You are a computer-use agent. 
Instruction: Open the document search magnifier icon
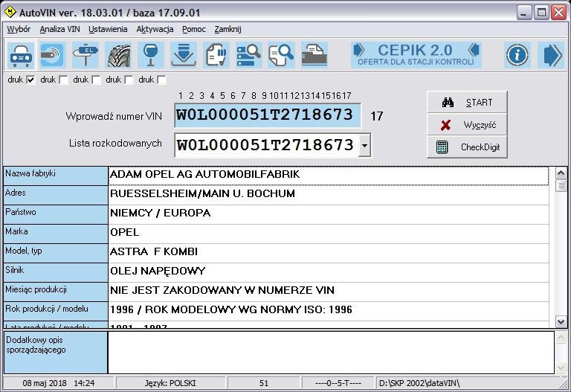point(281,55)
